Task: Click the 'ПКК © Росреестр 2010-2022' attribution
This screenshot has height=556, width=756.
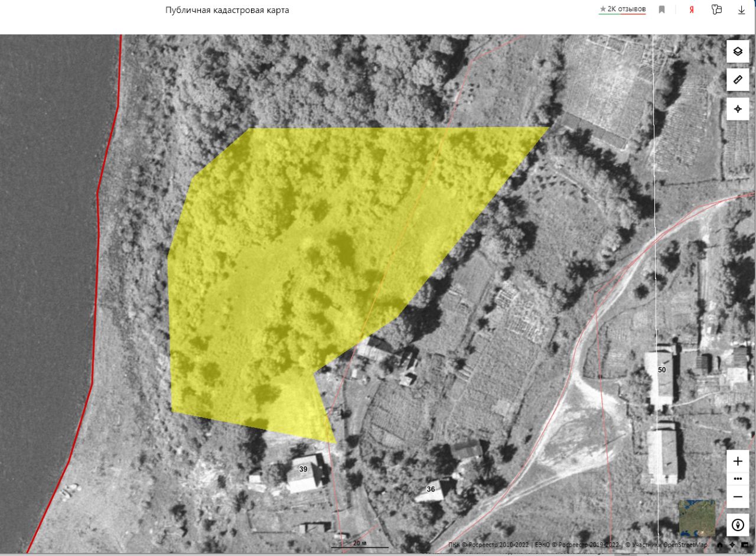Action: (490, 545)
